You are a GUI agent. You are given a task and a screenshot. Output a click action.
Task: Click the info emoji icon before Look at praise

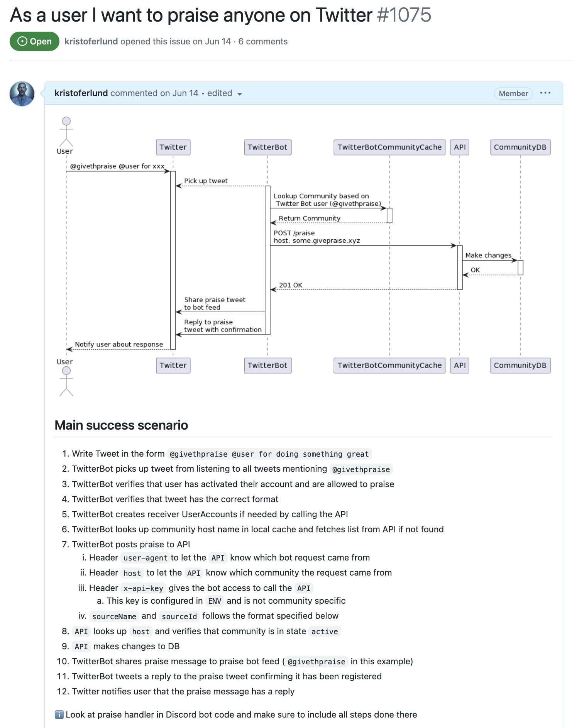tap(59, 714)
